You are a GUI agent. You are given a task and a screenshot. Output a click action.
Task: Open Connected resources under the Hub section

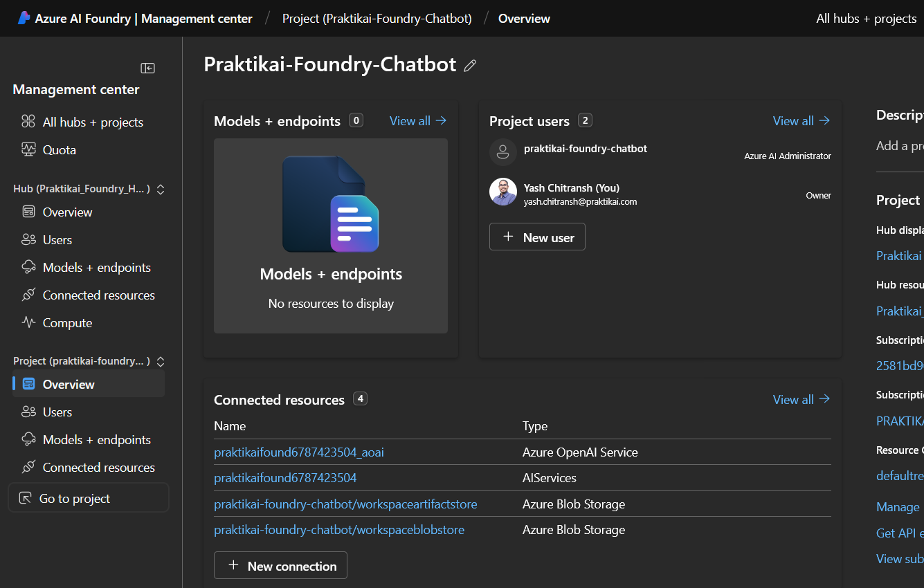98,295
